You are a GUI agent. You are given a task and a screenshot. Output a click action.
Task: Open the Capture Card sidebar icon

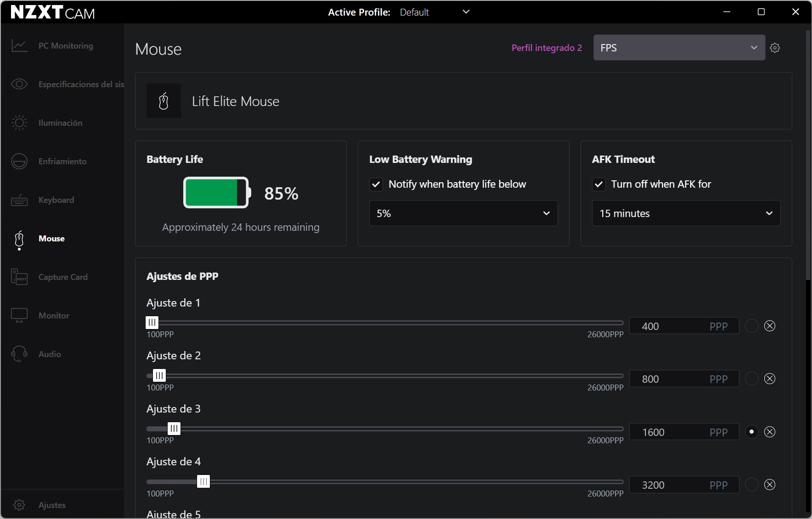[19, 277]
